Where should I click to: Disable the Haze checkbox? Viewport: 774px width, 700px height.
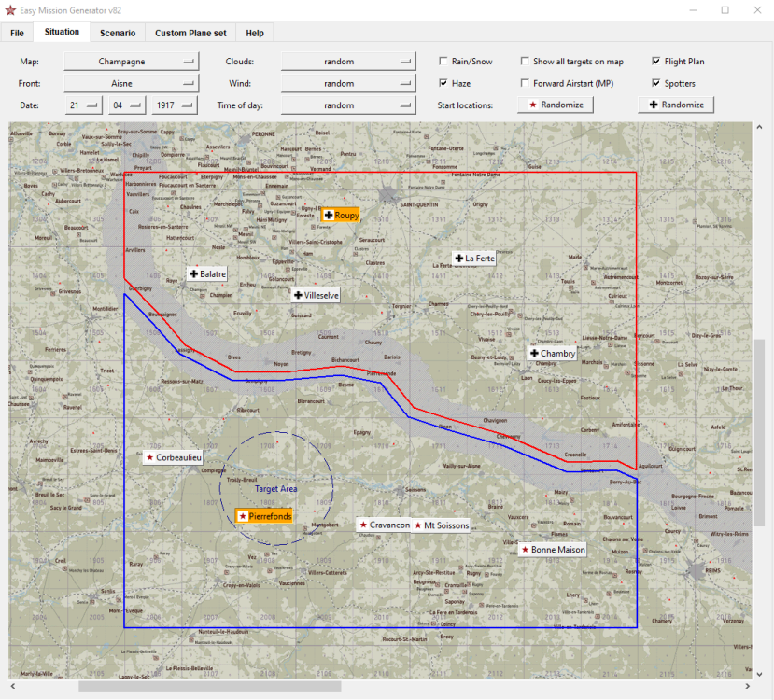(443, 83)
